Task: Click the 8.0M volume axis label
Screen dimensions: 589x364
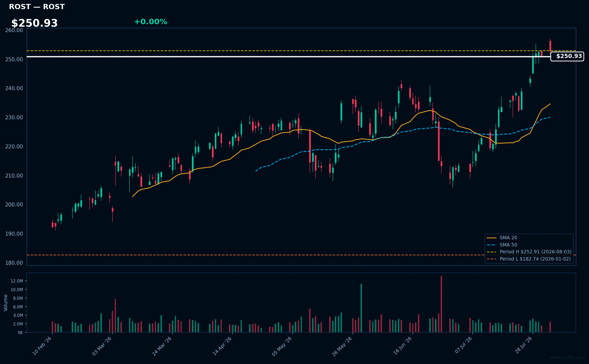Action: click(18, 298)
